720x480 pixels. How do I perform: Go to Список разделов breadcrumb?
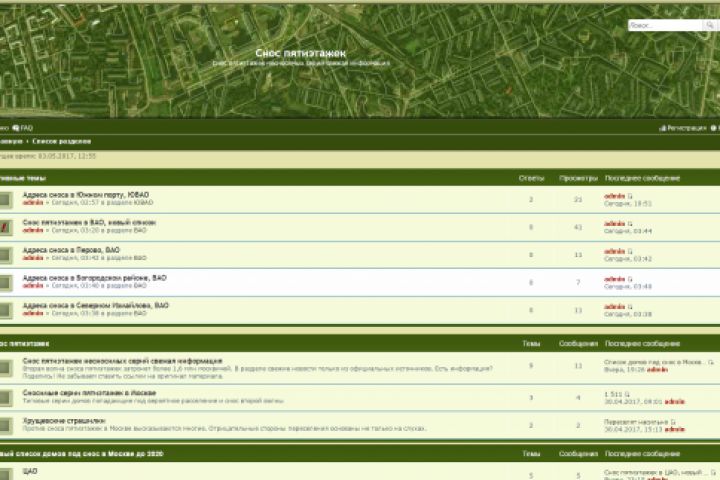[62, 141]
